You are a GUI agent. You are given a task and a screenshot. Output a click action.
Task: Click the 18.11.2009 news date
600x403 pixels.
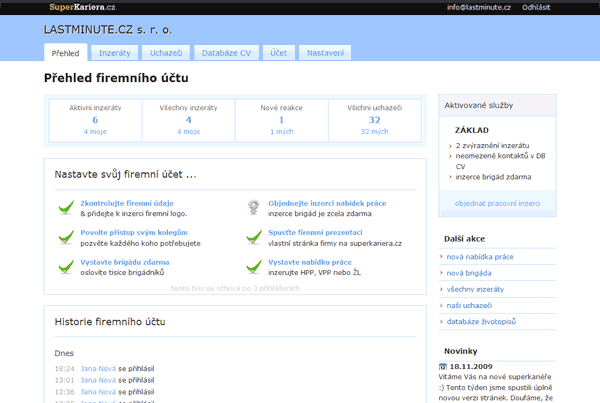click(x=471, y=367)
